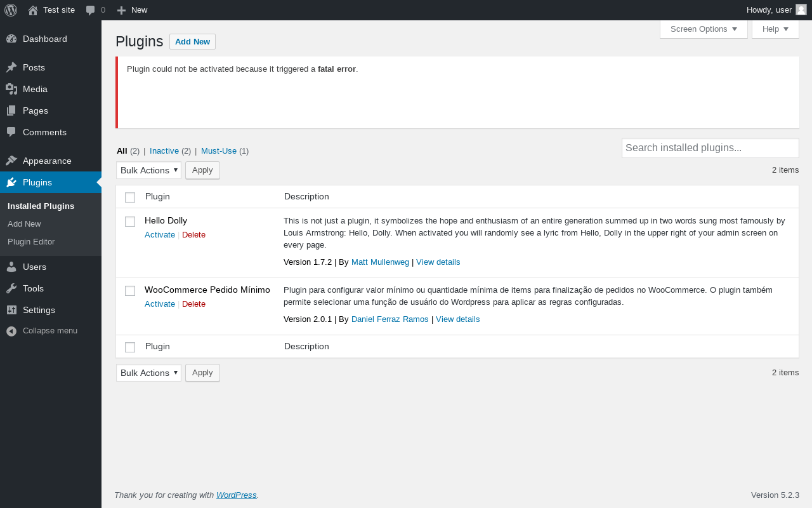Viewport: 812px width, 508px height.
Task: Open the user avatar in top bar
Action: click(x=801, y=10)
